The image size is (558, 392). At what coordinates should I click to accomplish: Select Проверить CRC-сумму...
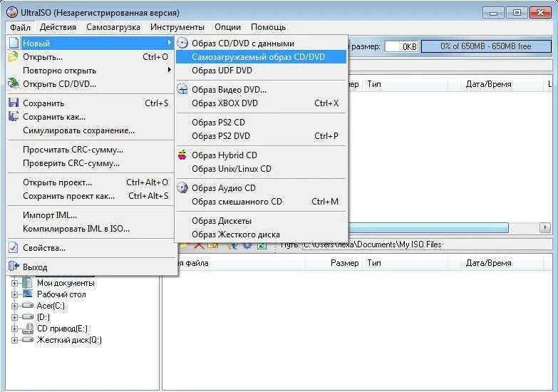point(91,163)
